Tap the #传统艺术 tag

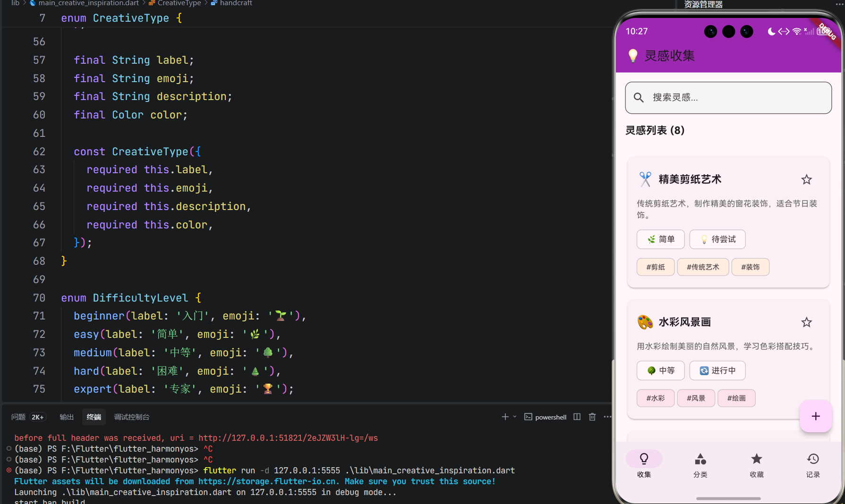click(x=703, y=267)
